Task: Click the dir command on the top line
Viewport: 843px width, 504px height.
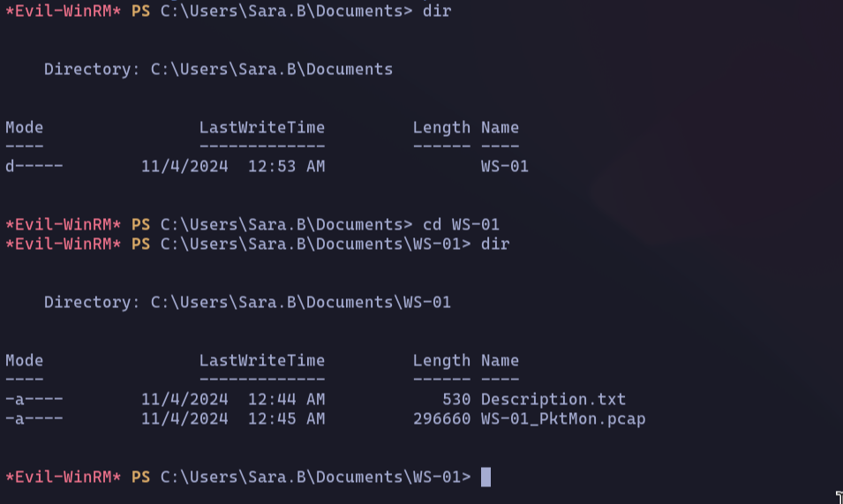Action: 437,11
